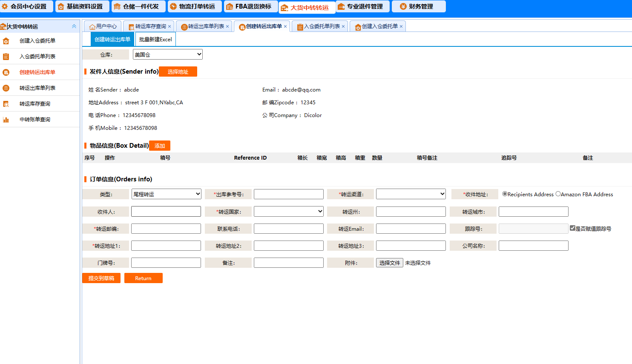Close the 入仓委托单列表 tab
This screenshot has width=632, height=364.
pyautogui.click(x=343, y=26)
